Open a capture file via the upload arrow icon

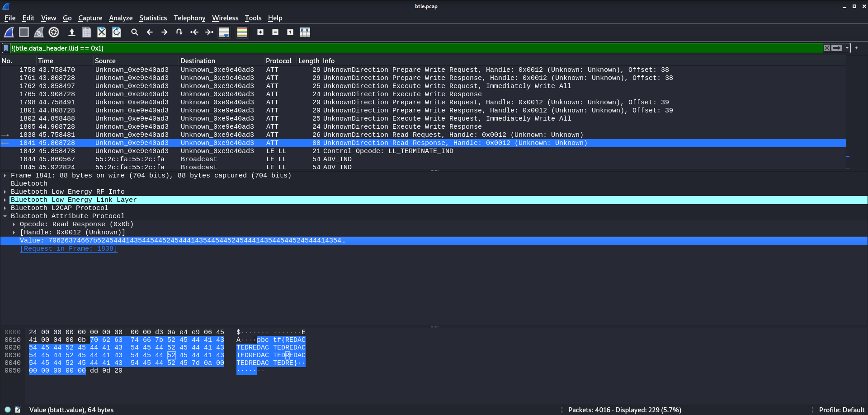click(71, 32)
